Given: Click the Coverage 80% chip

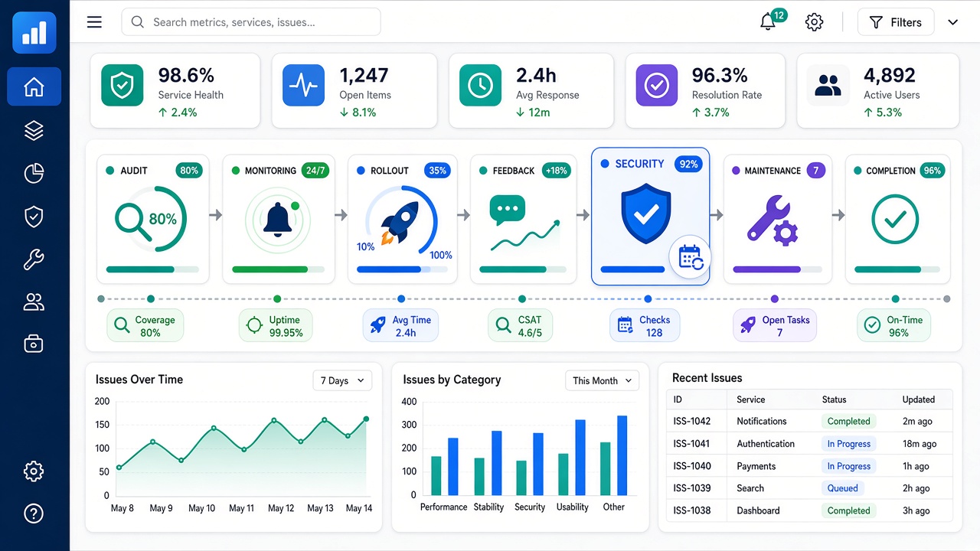Looking at the screenshot, I should [145, 326].
